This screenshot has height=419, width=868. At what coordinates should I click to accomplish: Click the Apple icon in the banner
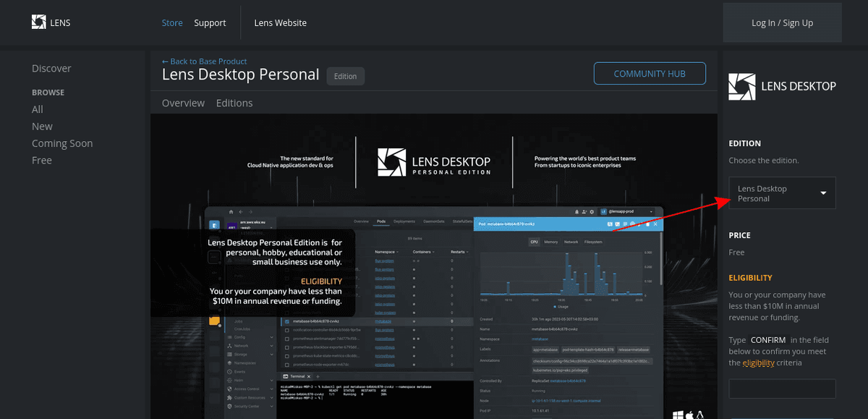tap(689, 415)
